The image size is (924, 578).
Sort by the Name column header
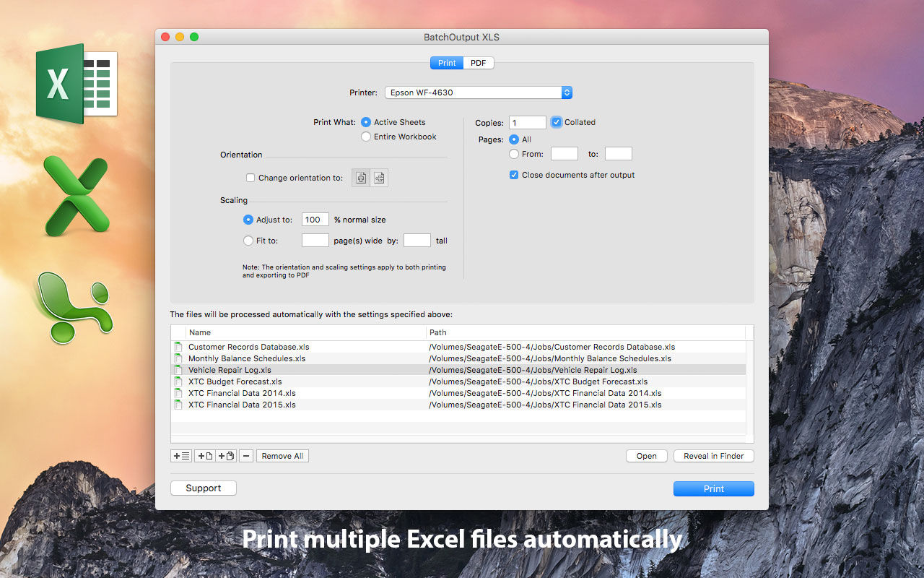pyautogui.click(x=306, y=332)
